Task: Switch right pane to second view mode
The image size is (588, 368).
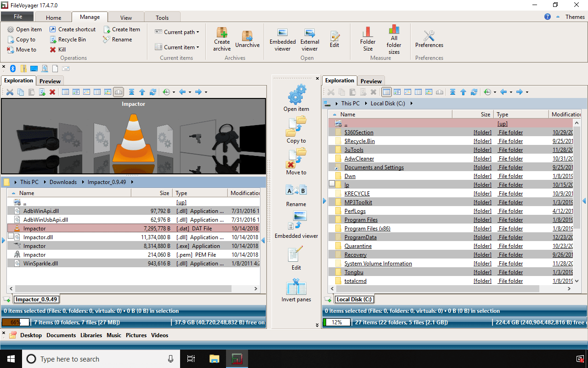Action: tap(397, 92)
